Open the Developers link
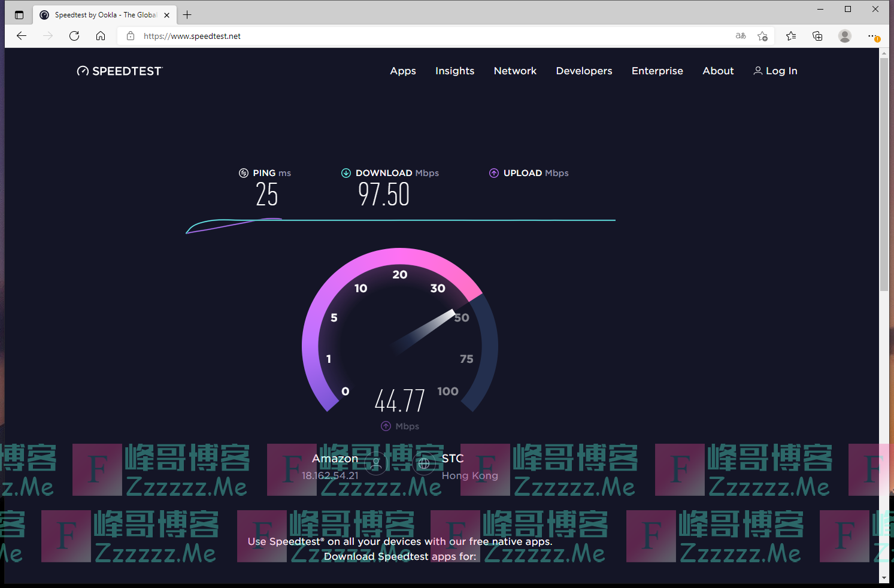Screen dimensions: 894x588 tap(584, 71)
